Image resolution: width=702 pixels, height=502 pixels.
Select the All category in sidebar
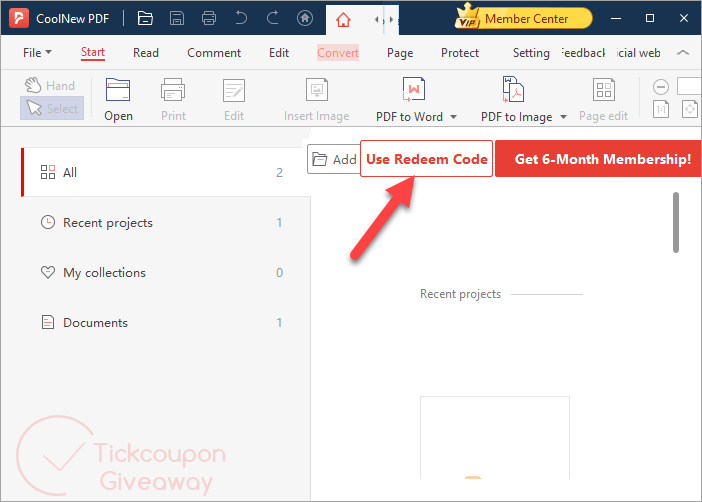[x=166, y=172]
